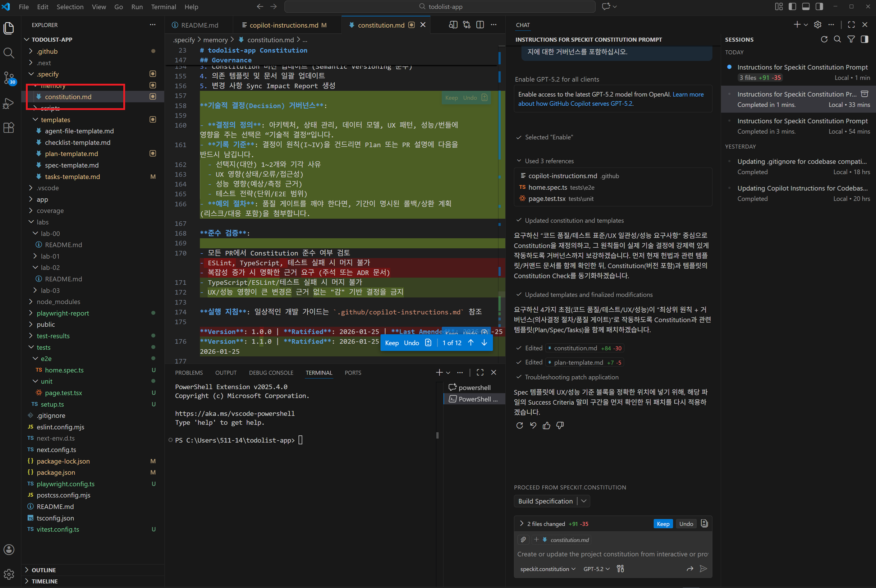Open chat settings gear icon
The width and height of the screenshot is (876, 588).
pyautogui.click(x=817, y=25)
